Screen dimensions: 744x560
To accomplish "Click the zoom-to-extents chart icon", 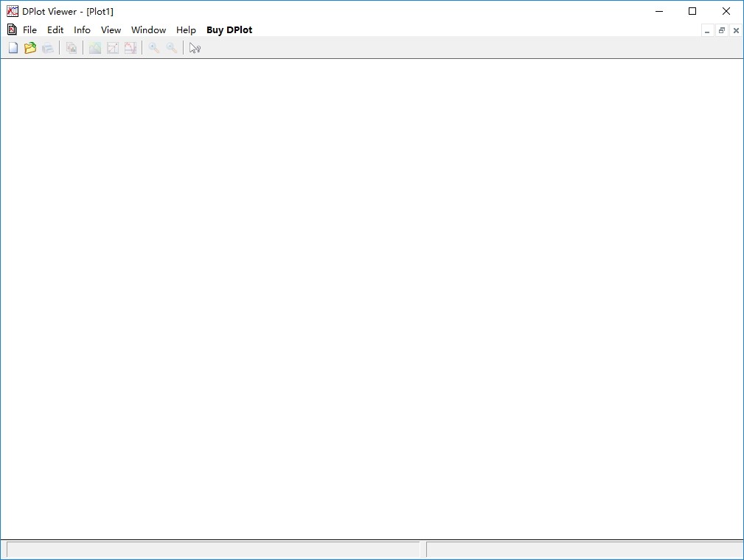I will coord(113,48).
